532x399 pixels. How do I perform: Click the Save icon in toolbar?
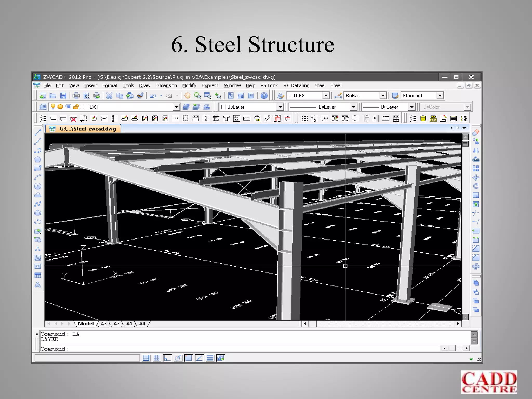tap(63, 96)
